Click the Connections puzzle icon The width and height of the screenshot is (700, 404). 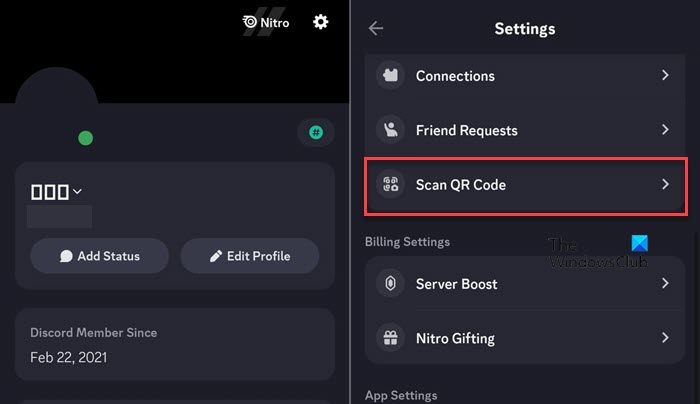click(x=389, y=76)
